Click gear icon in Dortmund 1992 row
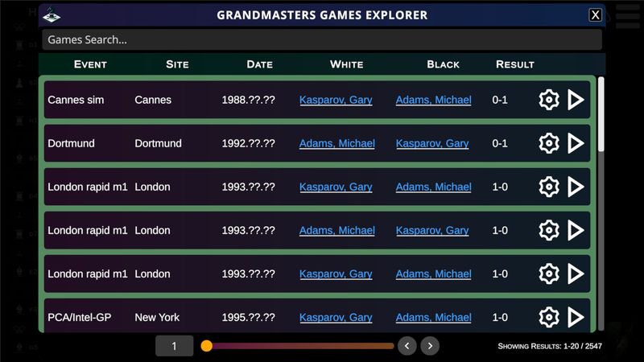The width and height of the screenshot is (644, 362). tap(548, 143)
